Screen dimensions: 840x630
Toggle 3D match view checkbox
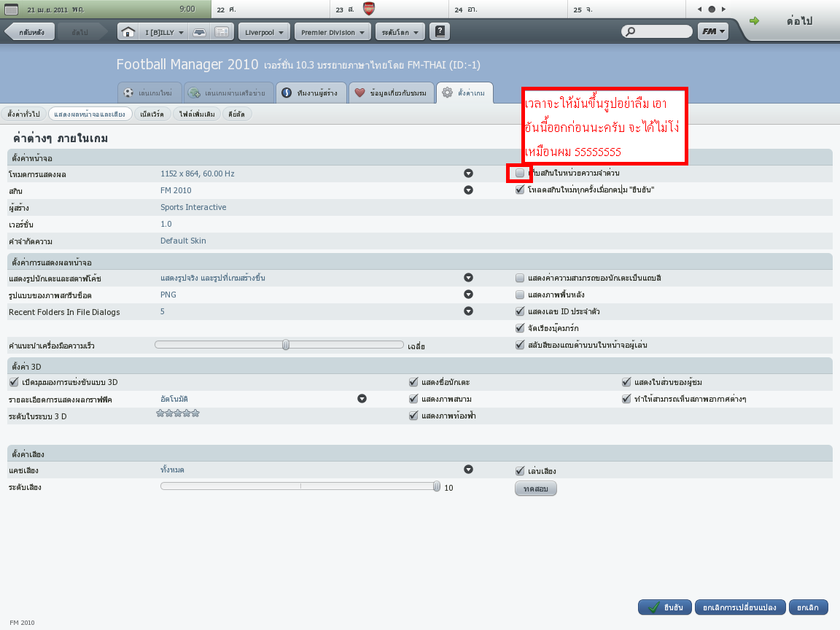pyautogui.click(x=14, y=382)
